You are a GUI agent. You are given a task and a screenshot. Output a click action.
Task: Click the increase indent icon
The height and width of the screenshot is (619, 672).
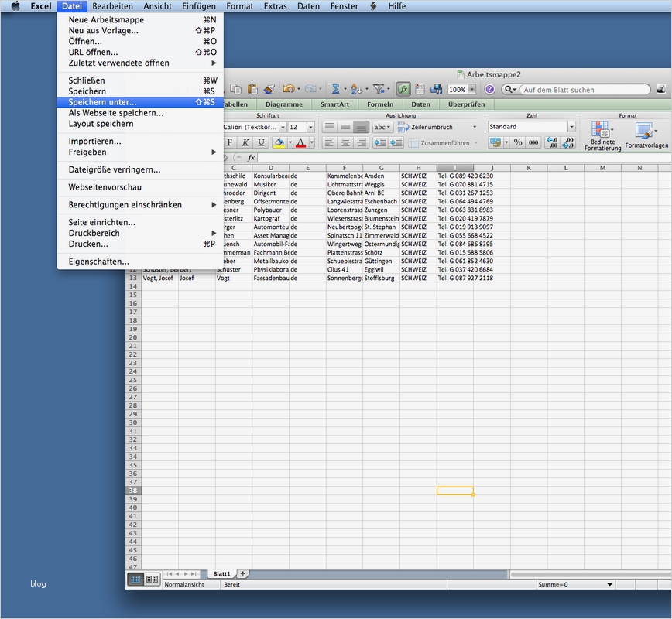click(396, 142)
